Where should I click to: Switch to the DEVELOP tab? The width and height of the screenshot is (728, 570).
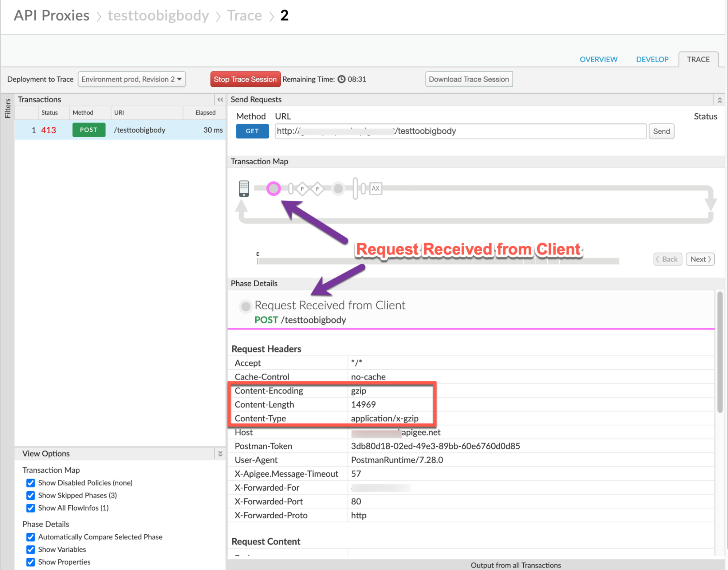click(652, 59)
